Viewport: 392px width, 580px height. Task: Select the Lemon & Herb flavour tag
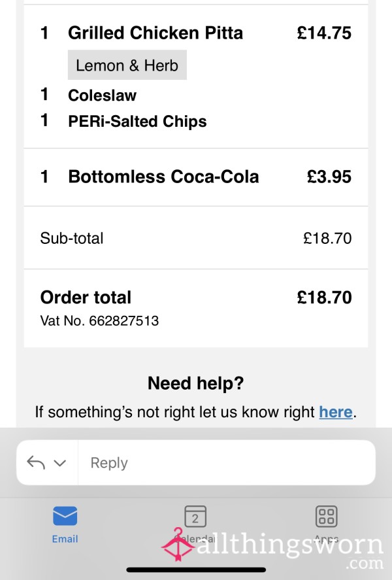point(127,65)
